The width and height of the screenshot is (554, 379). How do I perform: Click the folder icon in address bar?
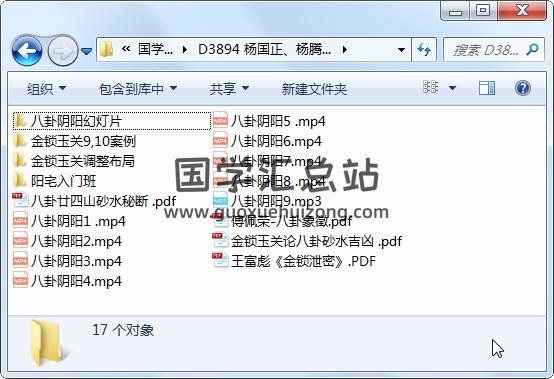(x=106, y=49)
